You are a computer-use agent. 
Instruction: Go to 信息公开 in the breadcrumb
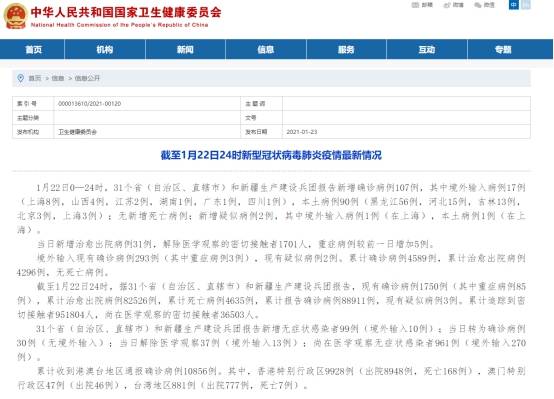87,78
